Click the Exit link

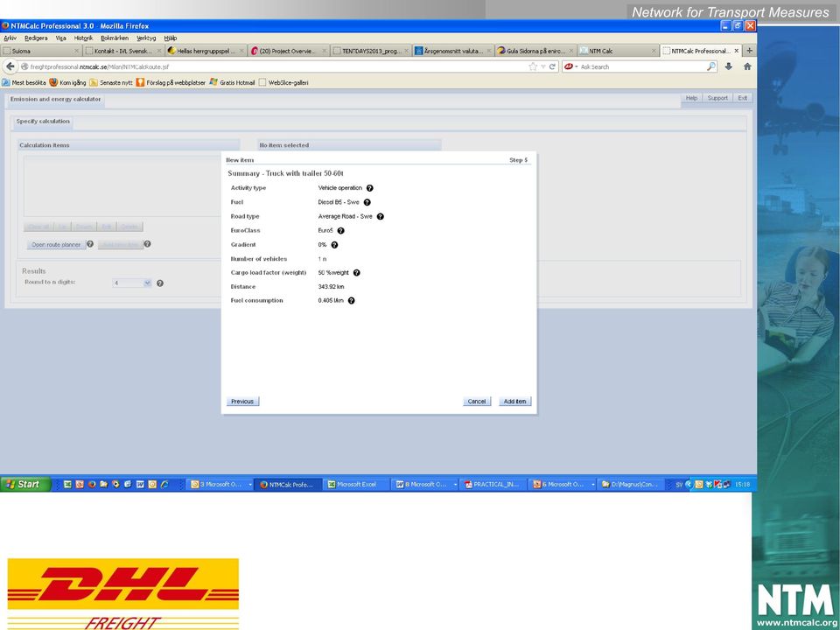743,98
